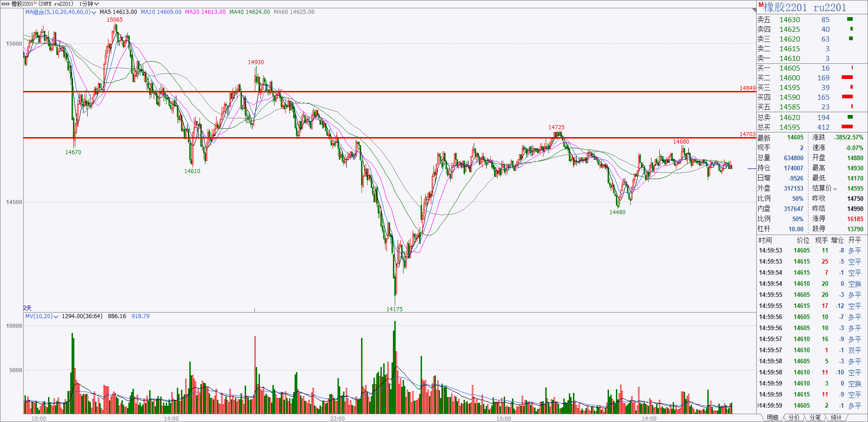Click the 涨停 16185 value
The width and height of the screenshot is (868, 422).
point(855,219)
